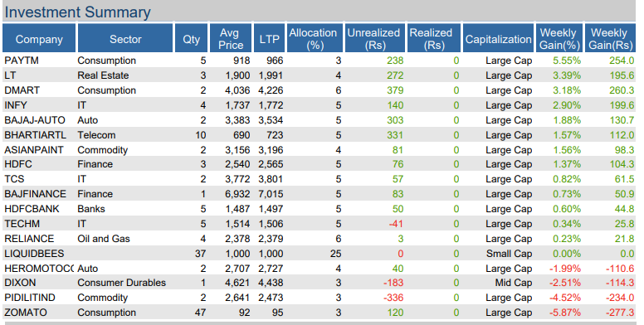This screenshot has width=644, height=325.
Task: Click PIDILITIND unrealized value -336
Action: pyautogui.click(x=393, y=298)
